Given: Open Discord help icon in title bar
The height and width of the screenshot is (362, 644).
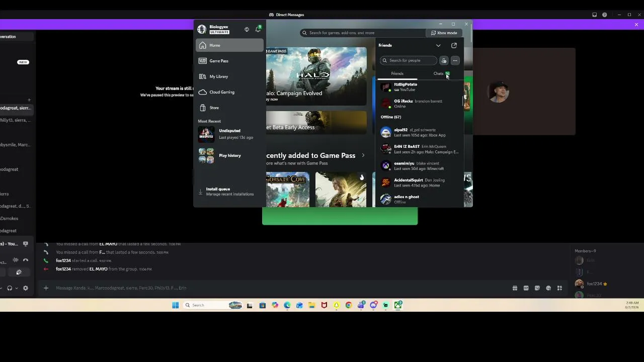Looking at the screenshot, I should (604, 15).
